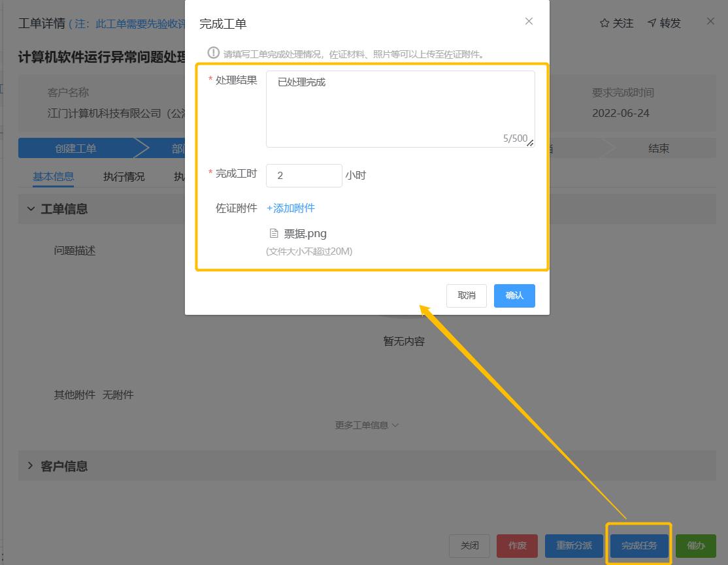Collapse the 工单信息 section
728x565 pixels.
(31, 209)
